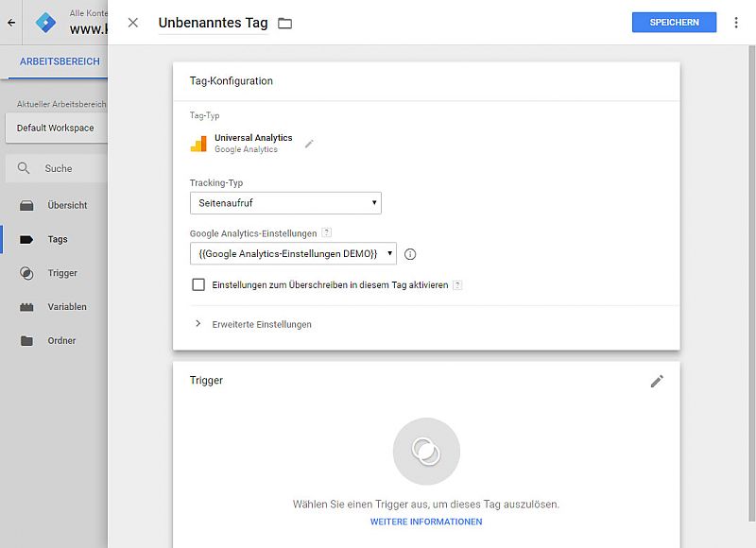Click the Universal Analytics bar chart icon
Screen dimensions: 756x548
[198, 144]
